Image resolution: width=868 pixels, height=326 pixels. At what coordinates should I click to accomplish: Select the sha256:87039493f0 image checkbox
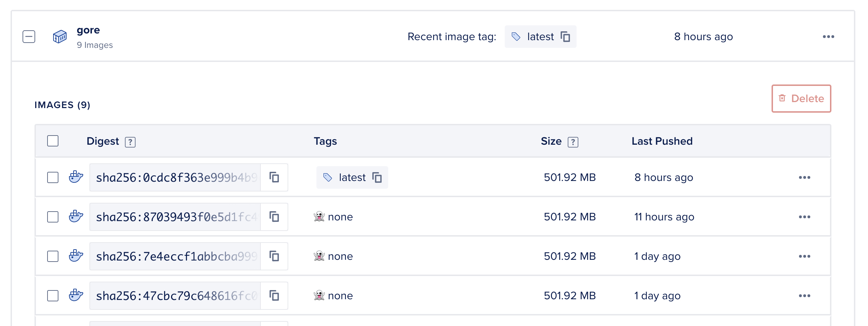pos(53,217)
